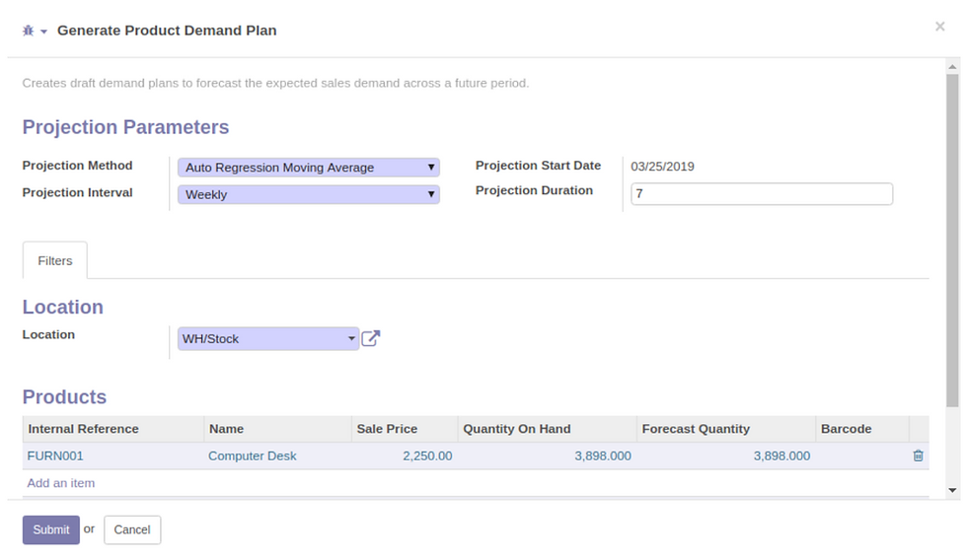
Task: Close the dialog with the X icon
Action: coord(939,27)
